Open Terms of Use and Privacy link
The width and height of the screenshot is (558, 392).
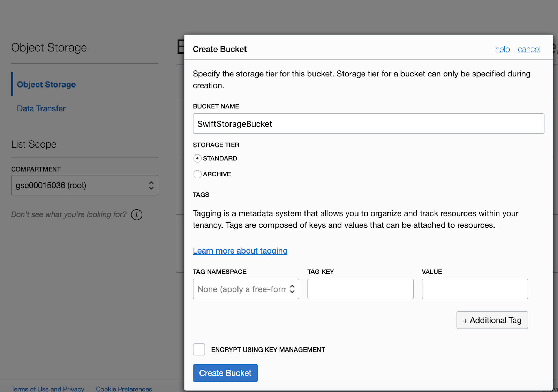47,389
